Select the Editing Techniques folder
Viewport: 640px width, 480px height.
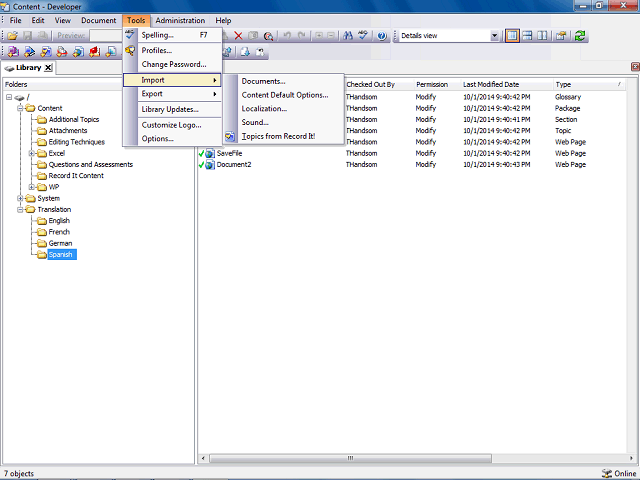[x=77, y=142]
